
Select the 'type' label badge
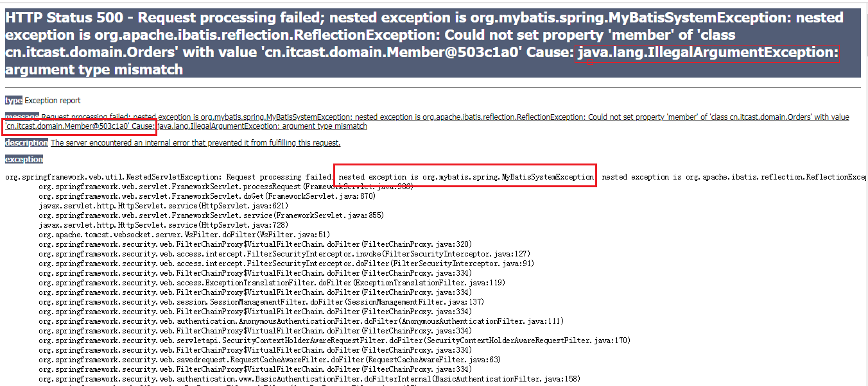pos(12,101)
